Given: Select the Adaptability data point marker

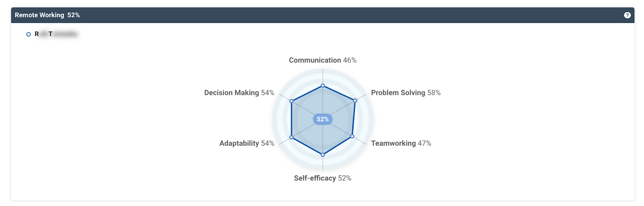Looking at the screenshot, I should pyautogui.click(x=291, y=138).
